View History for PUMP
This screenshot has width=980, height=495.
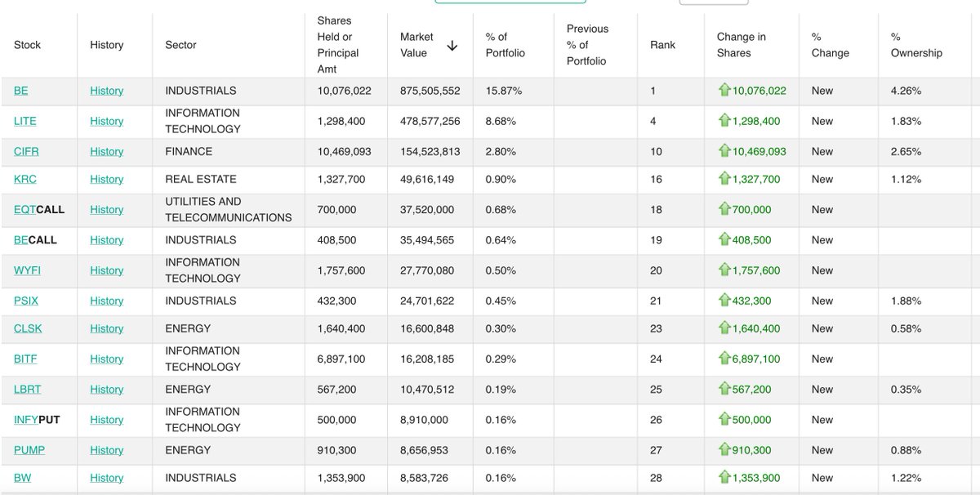click(107, 450)
